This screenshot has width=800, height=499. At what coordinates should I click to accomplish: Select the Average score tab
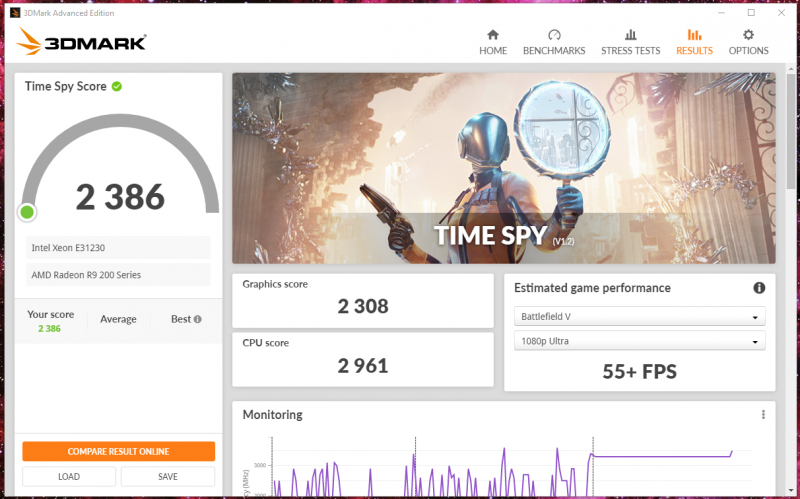118,320
